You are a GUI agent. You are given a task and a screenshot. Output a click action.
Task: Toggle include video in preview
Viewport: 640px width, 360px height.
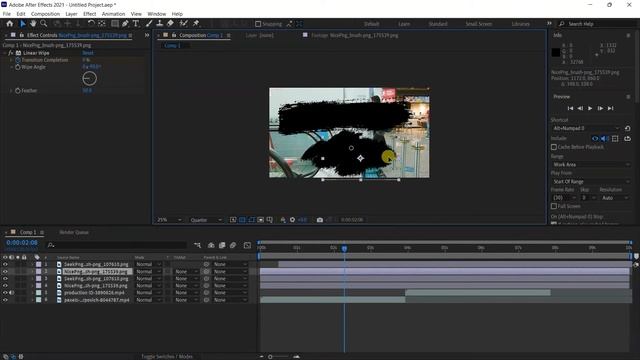[595, 139]
